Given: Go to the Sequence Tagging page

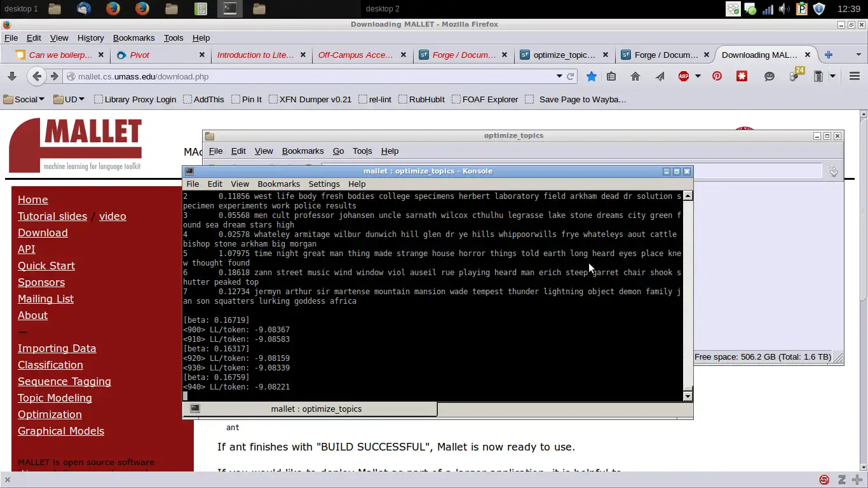Looking at the screenshot, I should (x=64, y=381).
